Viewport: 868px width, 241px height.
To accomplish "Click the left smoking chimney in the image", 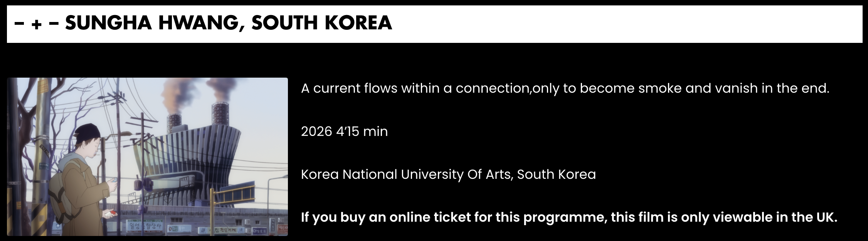I will point(174,123).
